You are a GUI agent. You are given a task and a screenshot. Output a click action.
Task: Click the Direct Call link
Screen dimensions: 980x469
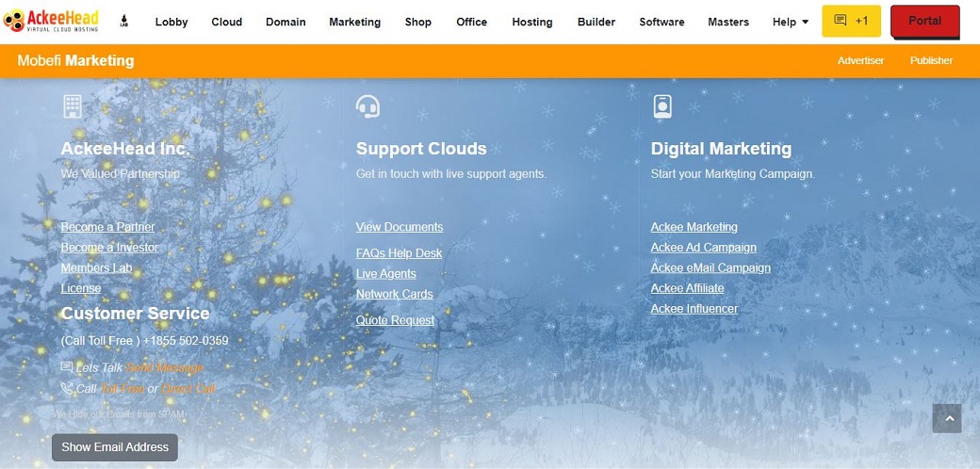188,388
